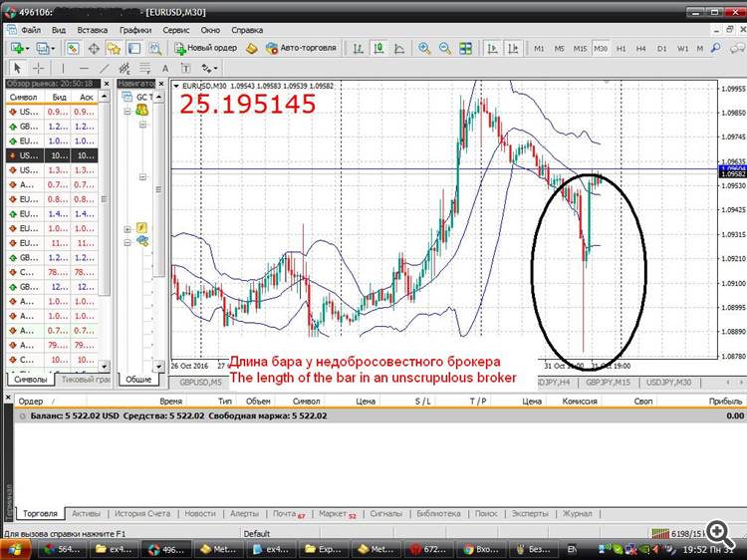Switch chart to line chart

399,48
